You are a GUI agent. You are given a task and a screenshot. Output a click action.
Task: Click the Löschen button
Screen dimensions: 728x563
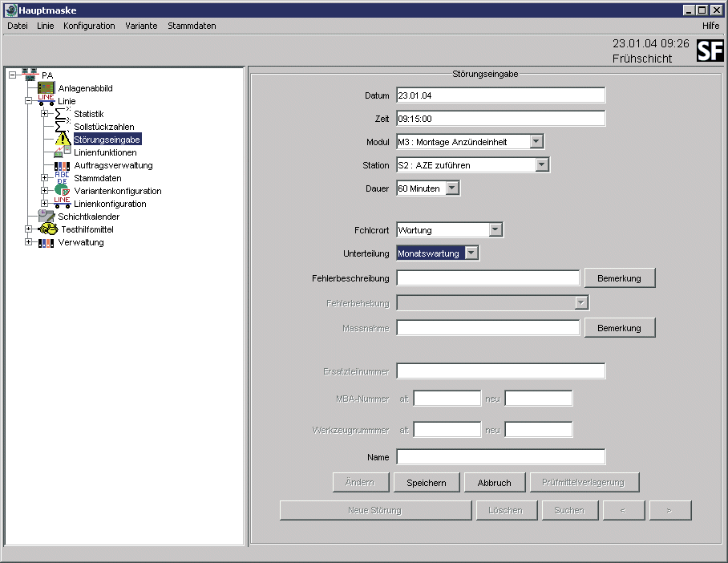(506, 510)
